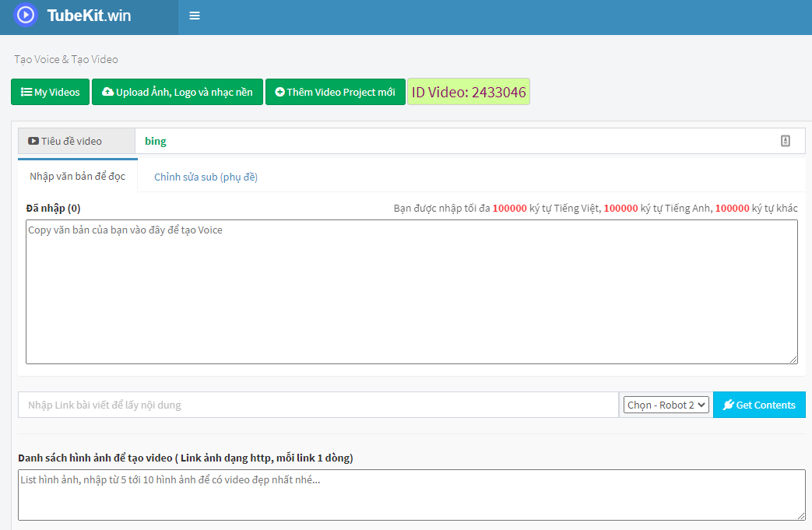Open My Videos list

click(50, 92)
